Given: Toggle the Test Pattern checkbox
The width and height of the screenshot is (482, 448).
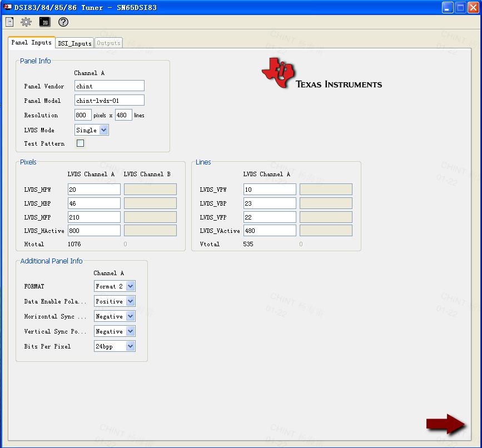Looking at the screenshot, I should click(x=80, y=143).
